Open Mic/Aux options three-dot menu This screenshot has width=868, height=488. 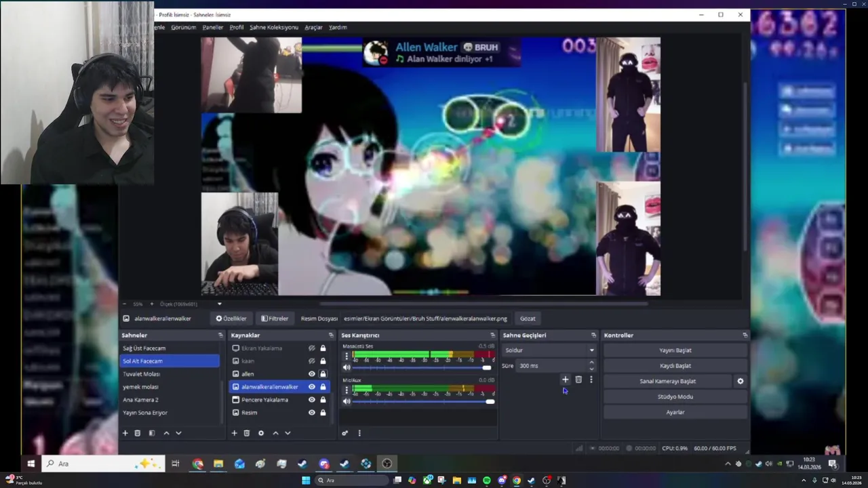tap(347, 390)
